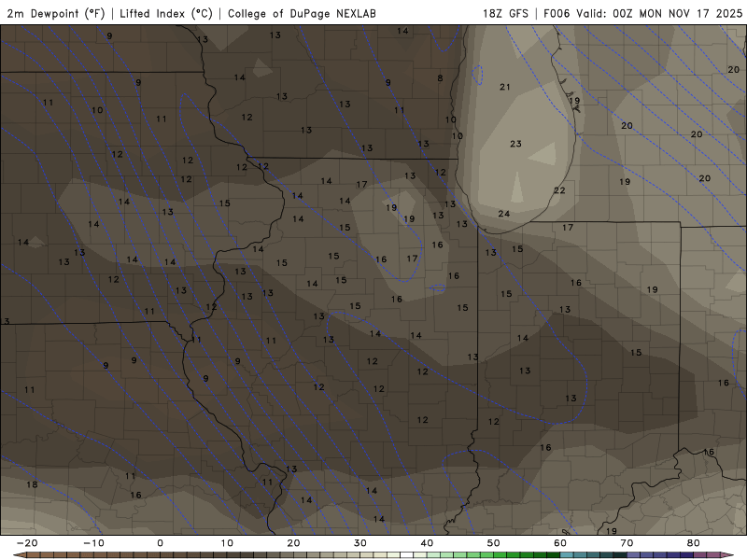Viewport: 747px width, 560px height.
Task: Click the '30' label on the color bar
Action: pos(360,543)
